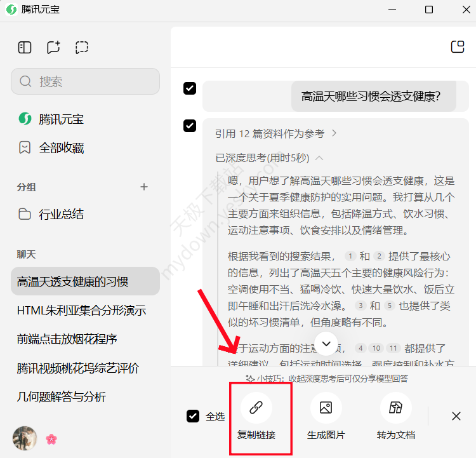Uncheck the user question message checkbox
This screenshot has width=476, height=458.
[189, 88]
